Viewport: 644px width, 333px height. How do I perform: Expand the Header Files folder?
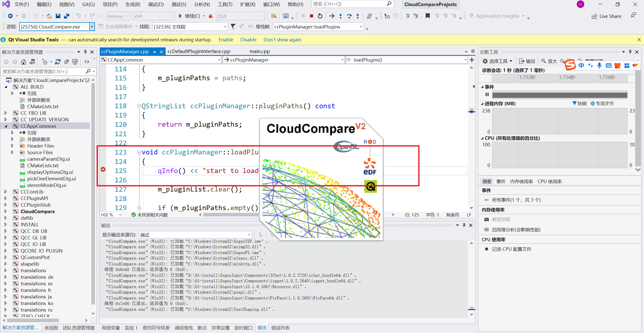[12, 146]
